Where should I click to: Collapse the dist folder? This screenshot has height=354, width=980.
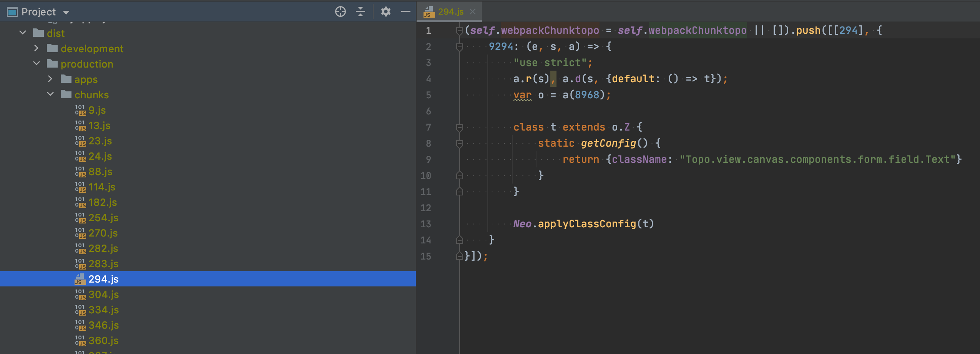pyautogui.click(x=23, y=33)
